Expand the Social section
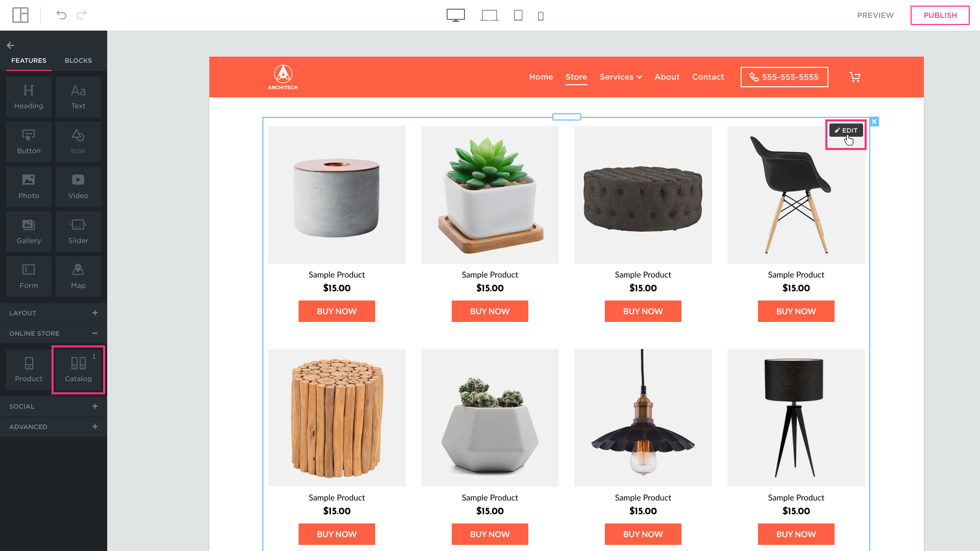The image size is (980, 551). coord(54,406)
